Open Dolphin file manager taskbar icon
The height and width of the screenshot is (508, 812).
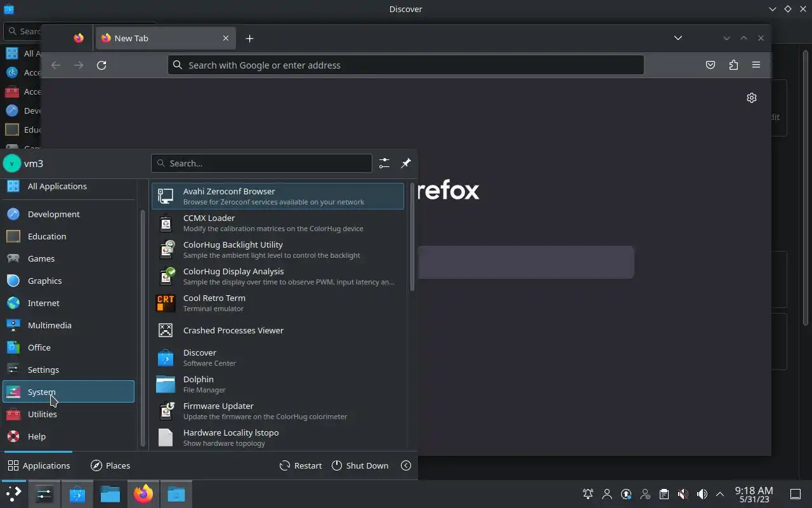110,494
